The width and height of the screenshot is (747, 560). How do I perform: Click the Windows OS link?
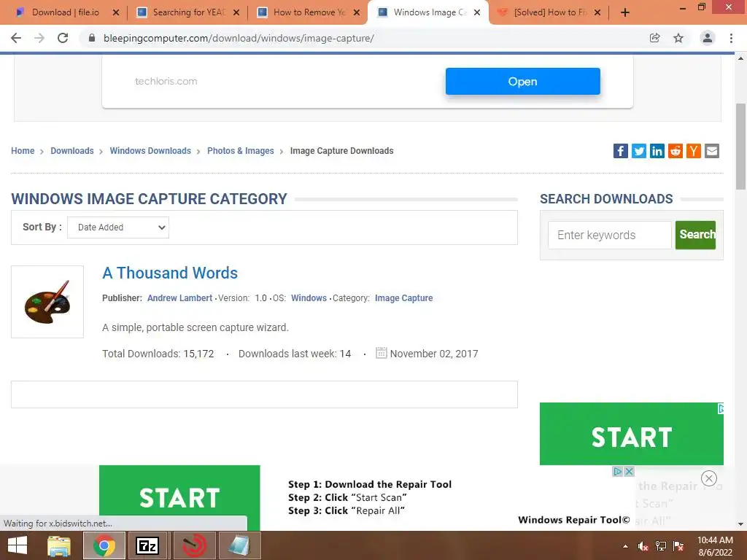tap(309, 298)
